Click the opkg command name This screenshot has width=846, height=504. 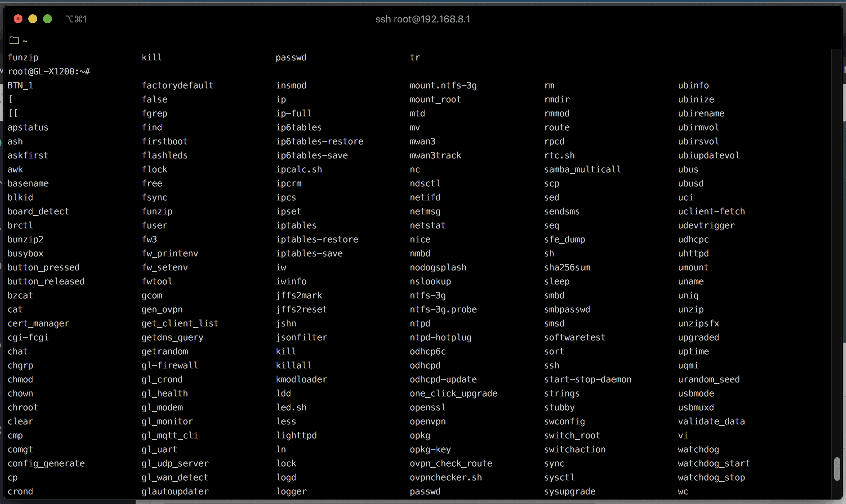(x=420, y=435)
